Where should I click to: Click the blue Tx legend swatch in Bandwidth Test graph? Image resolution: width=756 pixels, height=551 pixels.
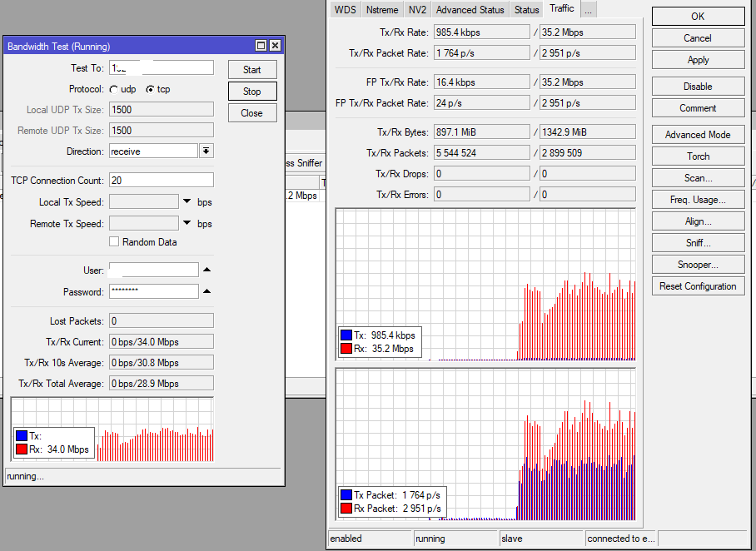(21, 436)
